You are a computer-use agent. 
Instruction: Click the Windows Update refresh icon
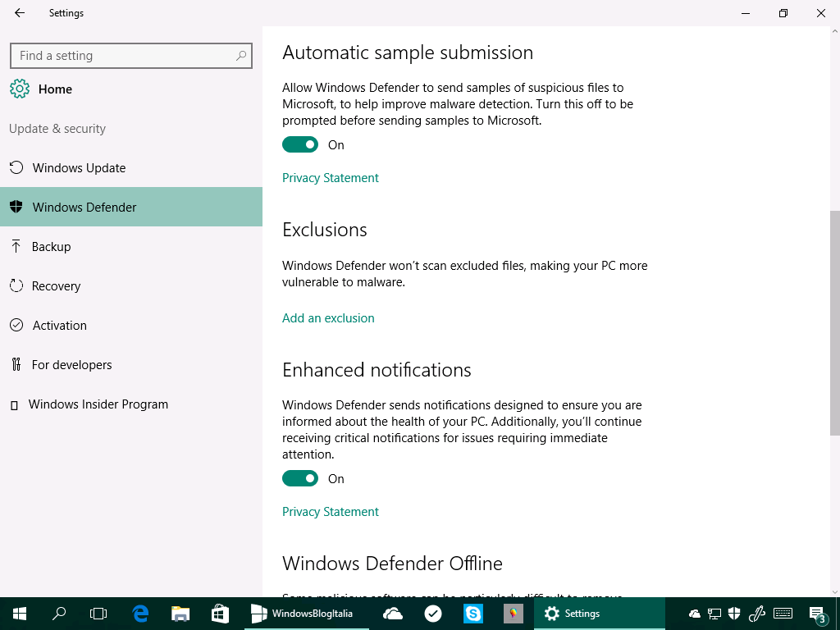(16, 167)
